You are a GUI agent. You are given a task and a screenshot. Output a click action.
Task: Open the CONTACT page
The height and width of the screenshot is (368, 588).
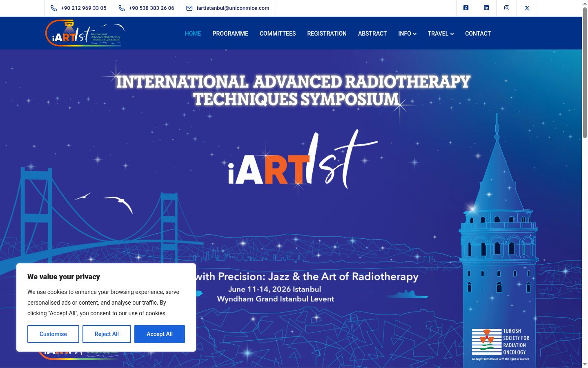pyautogui.click(x=478, y=34)
